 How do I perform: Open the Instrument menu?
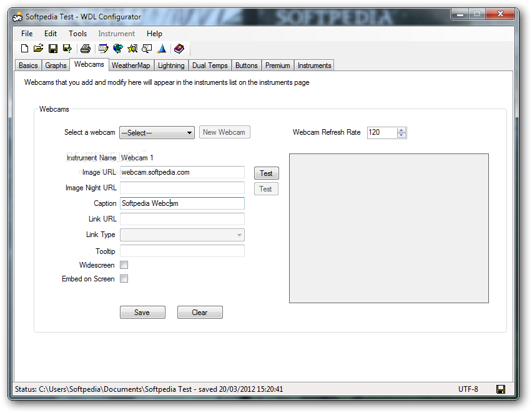click(x=116, y=34)
